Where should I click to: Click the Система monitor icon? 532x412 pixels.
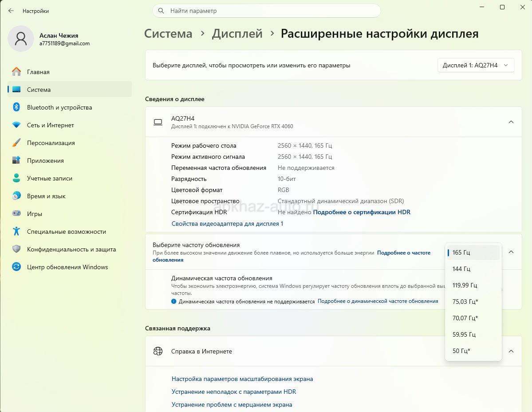pyautogui.click(x=16, y=90)
